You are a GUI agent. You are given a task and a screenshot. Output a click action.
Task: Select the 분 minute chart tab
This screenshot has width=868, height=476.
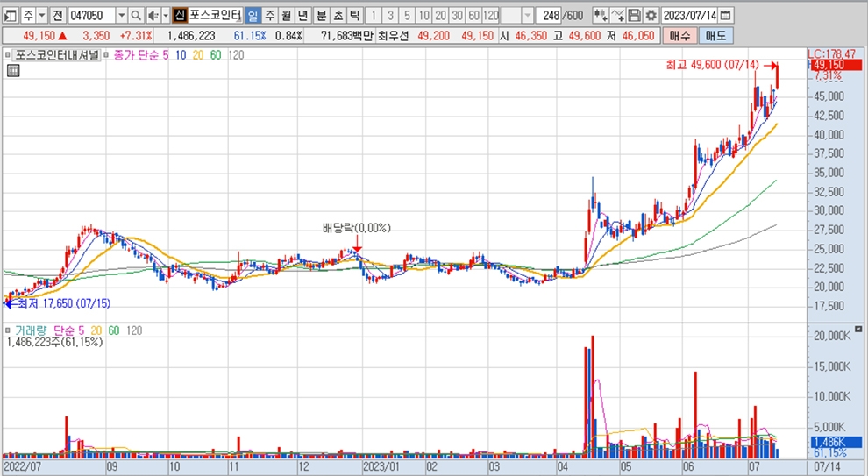pyautogui.click(x=322, y=15)
